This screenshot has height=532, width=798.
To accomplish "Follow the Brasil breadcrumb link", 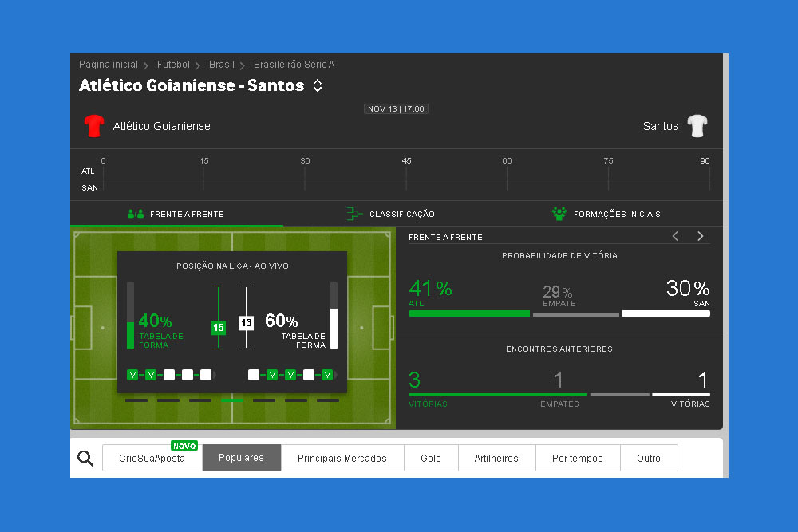I will tap(221, 65).
